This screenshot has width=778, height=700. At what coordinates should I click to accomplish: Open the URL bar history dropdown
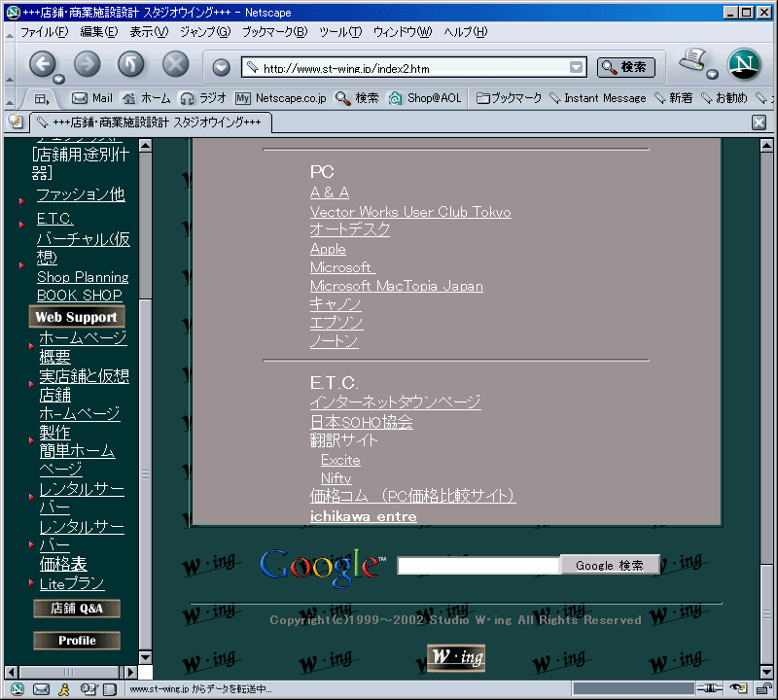(x=576, y=67)
